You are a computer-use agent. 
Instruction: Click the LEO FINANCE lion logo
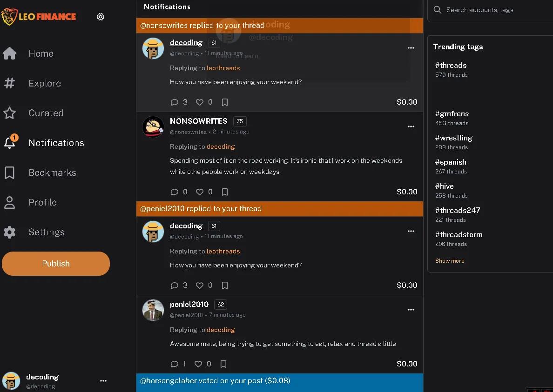(x=9, y=17)
